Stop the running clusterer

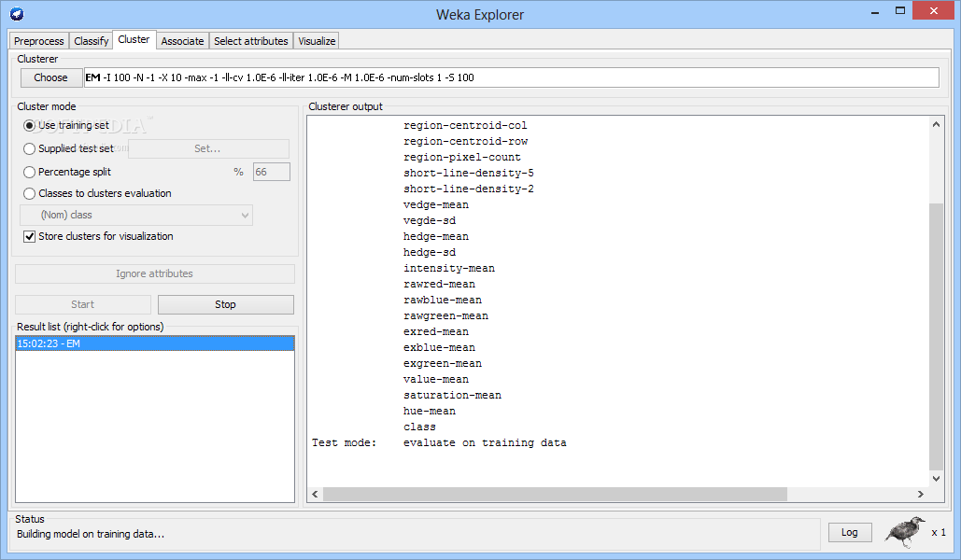[226, 304]
